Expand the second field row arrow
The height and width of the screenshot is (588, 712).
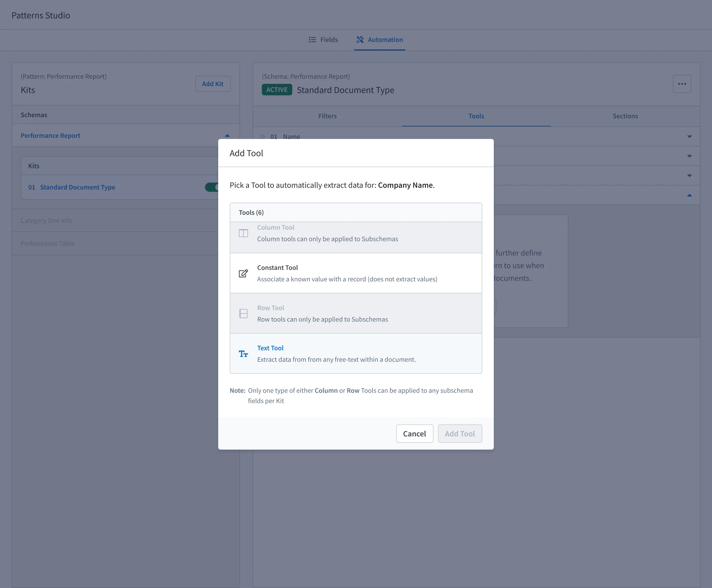[689, 156]
